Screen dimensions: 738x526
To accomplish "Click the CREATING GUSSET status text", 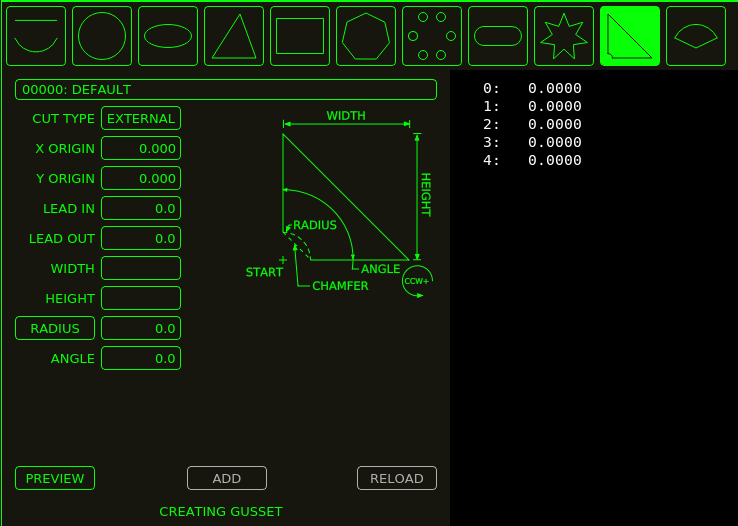I will click(221, 511).
